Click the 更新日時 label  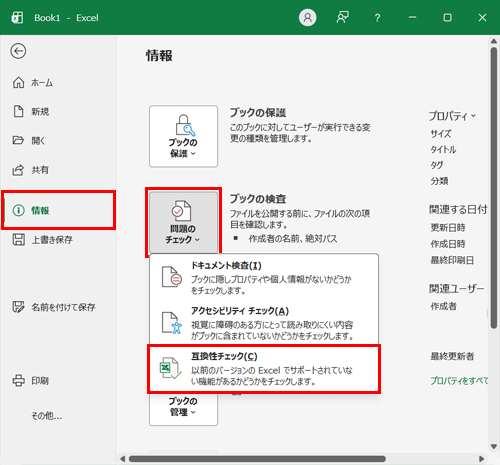(x=448, y=227)
